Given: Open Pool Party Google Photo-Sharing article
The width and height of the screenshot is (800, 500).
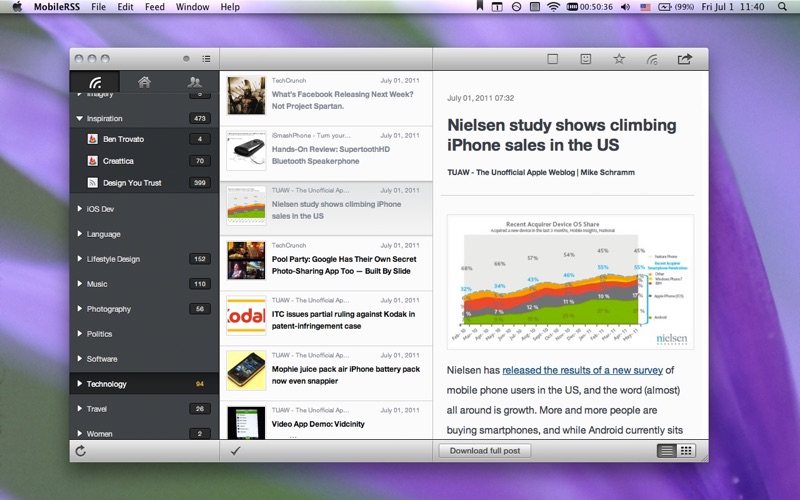Looking at the screenshot, I should pyautogui.click(x=326, y=263).
